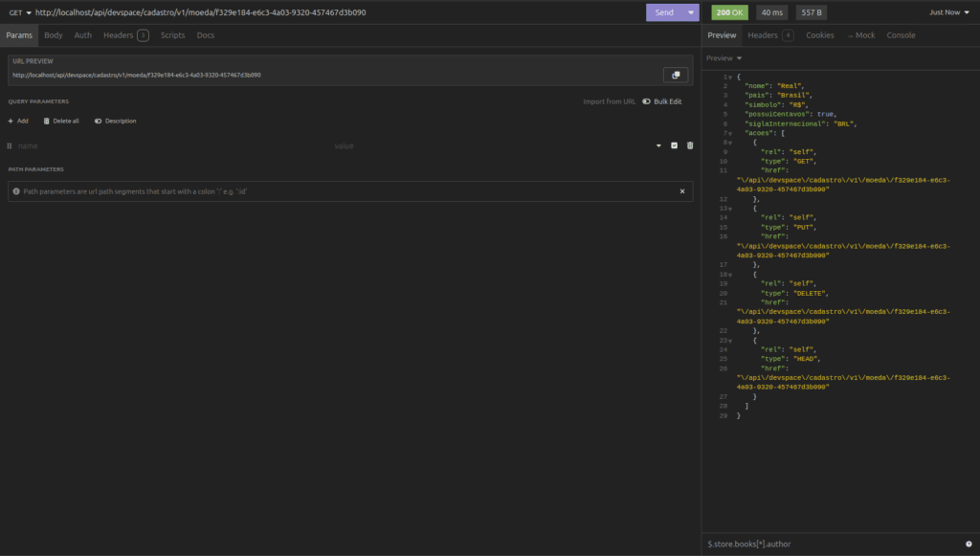This screenshot has width=980, height=556.
Task: Open the Send options dropdown arrow
Action: point(691,12)
